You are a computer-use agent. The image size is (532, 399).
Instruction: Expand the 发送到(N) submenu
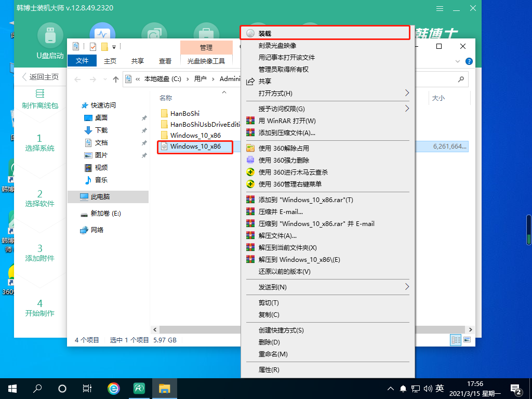tap(273, 287)
